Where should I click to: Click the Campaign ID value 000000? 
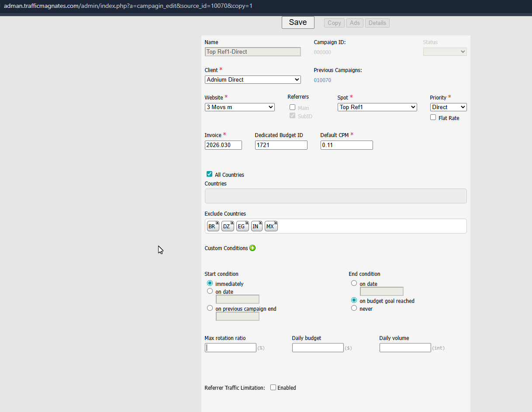click(x=322, y=52)
